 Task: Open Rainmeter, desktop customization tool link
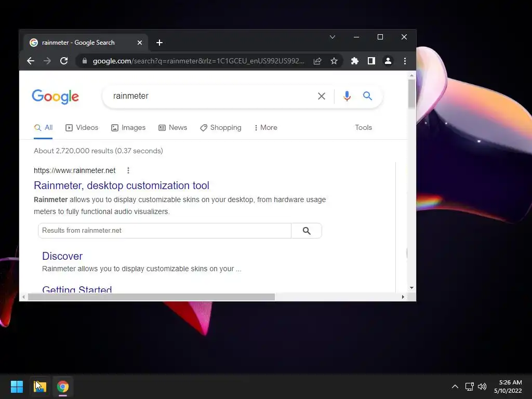pyautogui.click(x=122, y=185)
